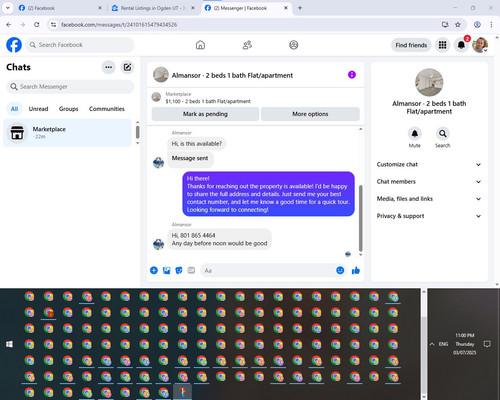500x400 pixels.
Task: Switch to Rental Listings in Ogden tab
Action: 153,8
